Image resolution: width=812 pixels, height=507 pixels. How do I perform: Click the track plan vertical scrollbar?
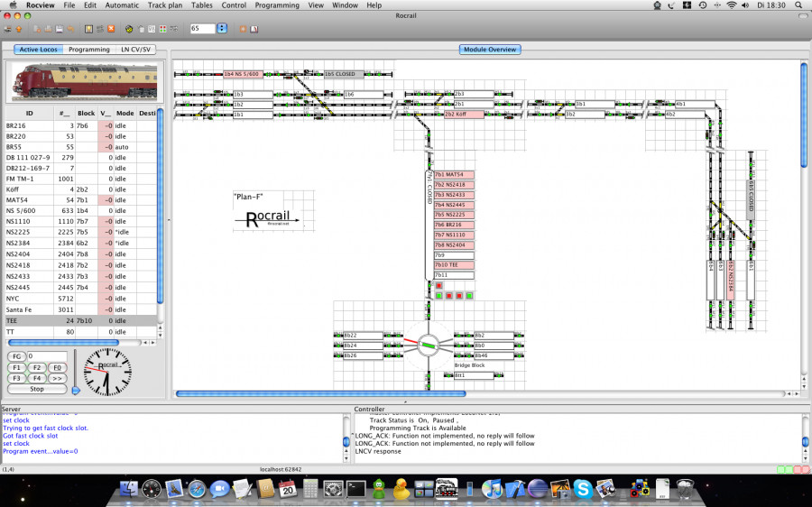804,114
